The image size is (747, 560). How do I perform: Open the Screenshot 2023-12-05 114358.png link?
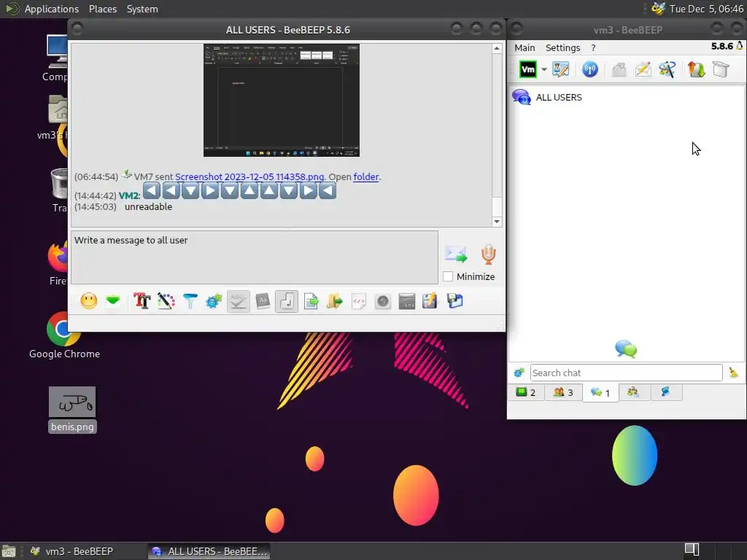tap(249, 176)
